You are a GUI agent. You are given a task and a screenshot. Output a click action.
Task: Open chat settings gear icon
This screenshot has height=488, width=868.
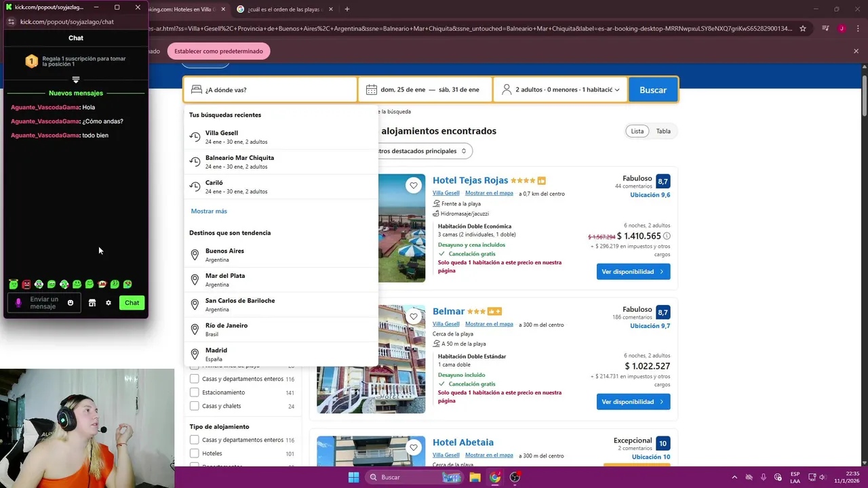pyautogui.click(x=108, y=303)
